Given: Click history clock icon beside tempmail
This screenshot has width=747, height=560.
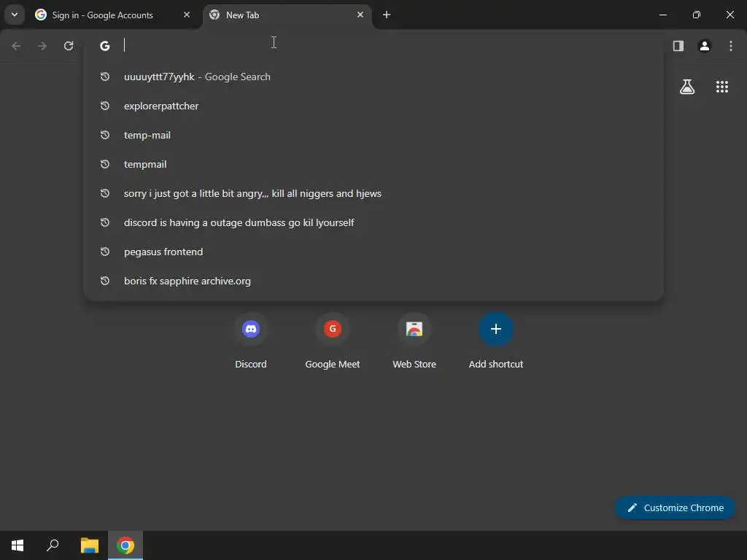Looking at the screenshot, I should point(105,164).
